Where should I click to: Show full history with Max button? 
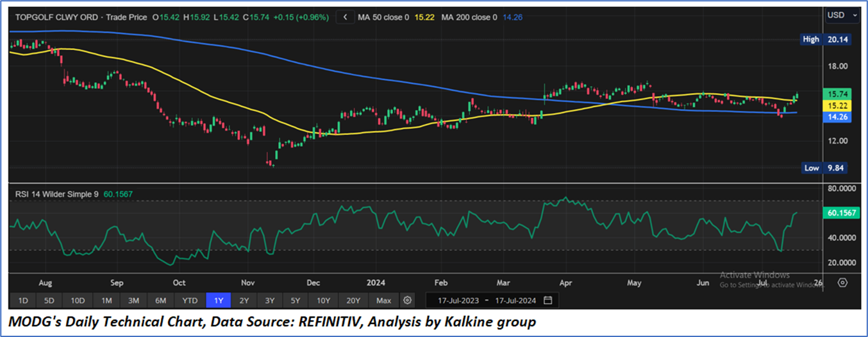[383, 300]
